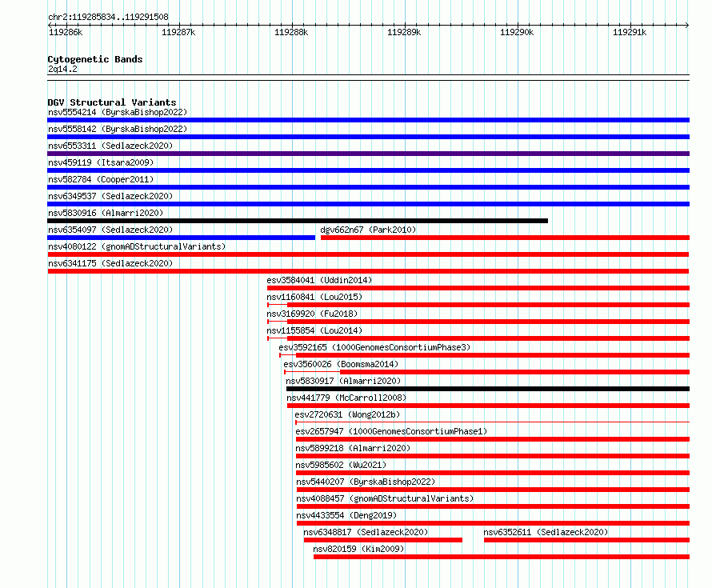Image resolution: width=712 pixels, height=588 pixels.
Task: Click the nsv5554214 (ByrskaBishop2022) variant label
Action: click(x=118, y=112)
